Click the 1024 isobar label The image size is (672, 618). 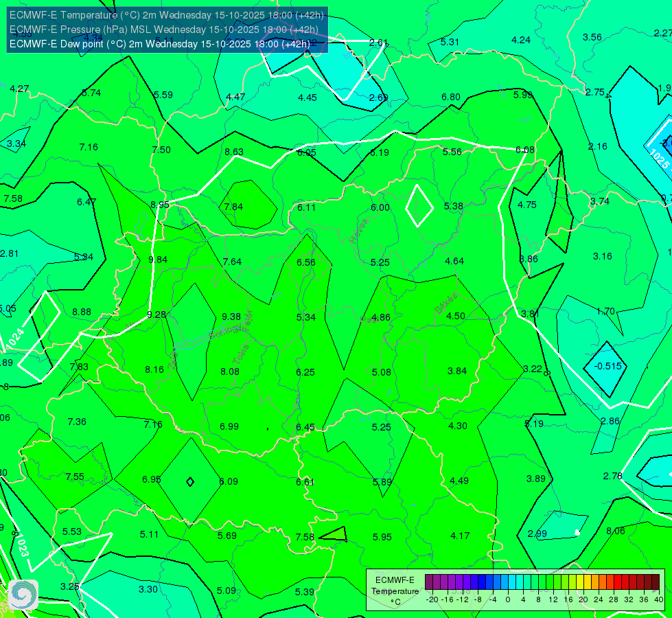tap(15, 339)
